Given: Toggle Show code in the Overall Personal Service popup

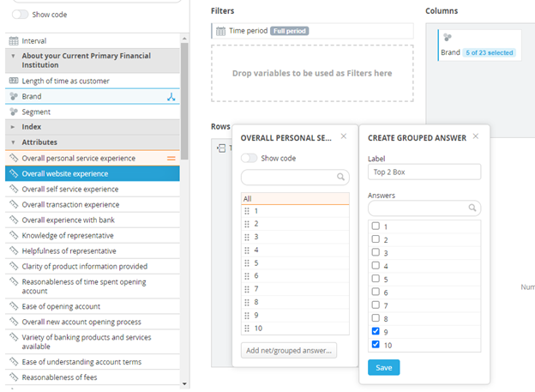Looking at the screenshot, I should coord(249,158).
